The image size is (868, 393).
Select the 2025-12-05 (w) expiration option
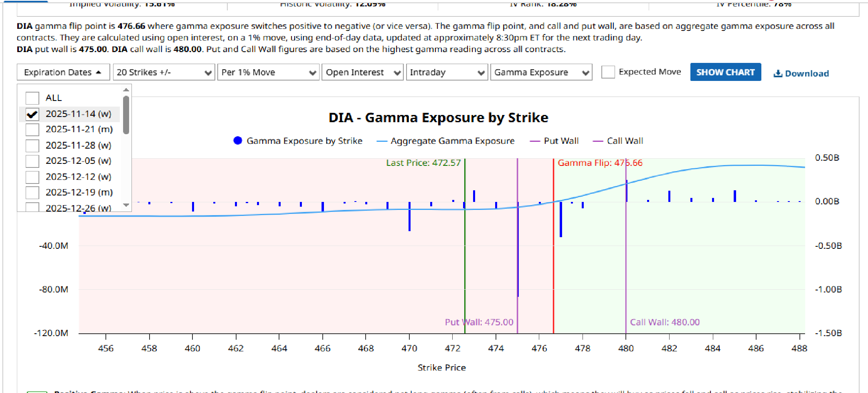pos(32,161)
